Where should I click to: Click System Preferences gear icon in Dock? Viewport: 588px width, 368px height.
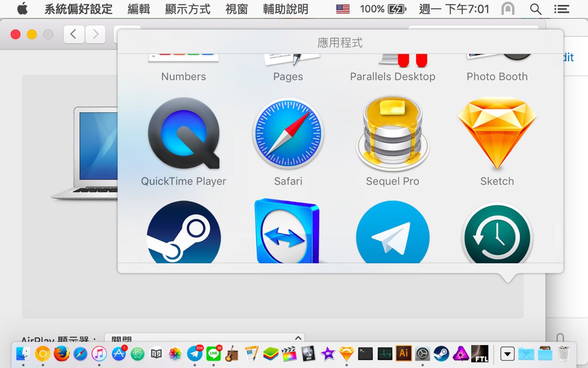423,353
